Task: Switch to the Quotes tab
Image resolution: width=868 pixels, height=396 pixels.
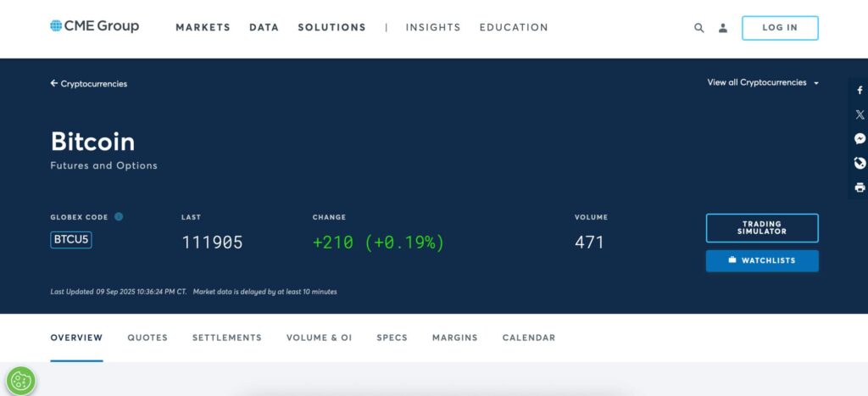Action: [x=147, y=337]
